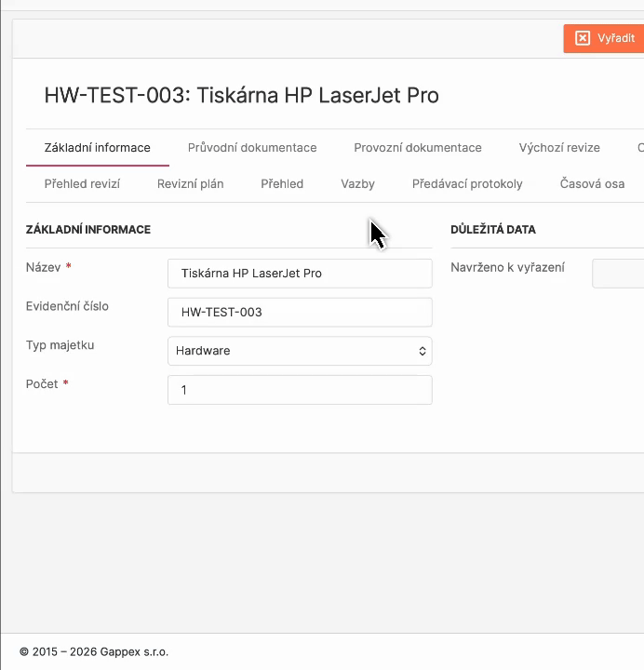Open the Průvodní dokumentace tab
This screenshot has width=644, height=670.
coord(252,147)
